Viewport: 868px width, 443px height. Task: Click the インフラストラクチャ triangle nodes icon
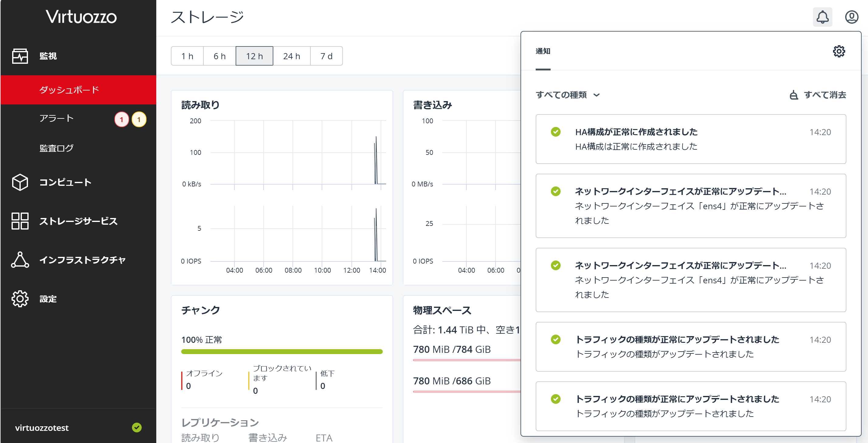pyautogui.click(x=20, y=260)
